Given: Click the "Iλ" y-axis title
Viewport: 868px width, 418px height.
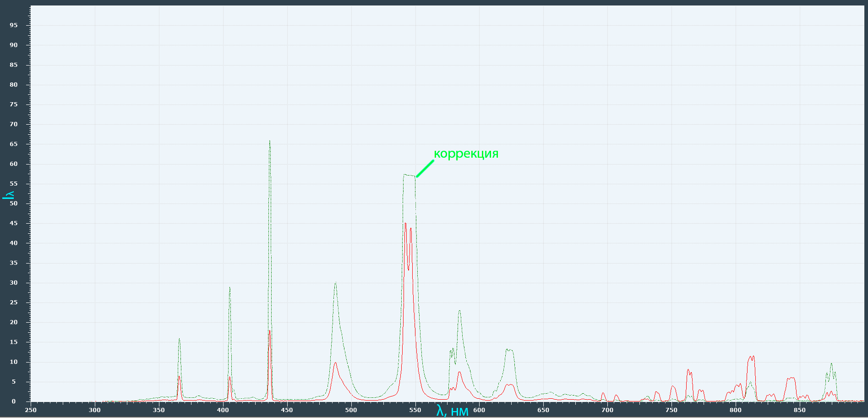Looking at the screenshot, I should point(8,195).
